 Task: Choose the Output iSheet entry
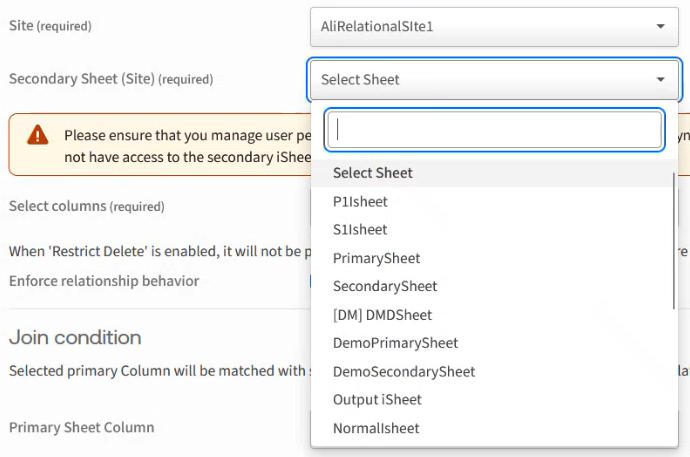[x=377, y=400]
